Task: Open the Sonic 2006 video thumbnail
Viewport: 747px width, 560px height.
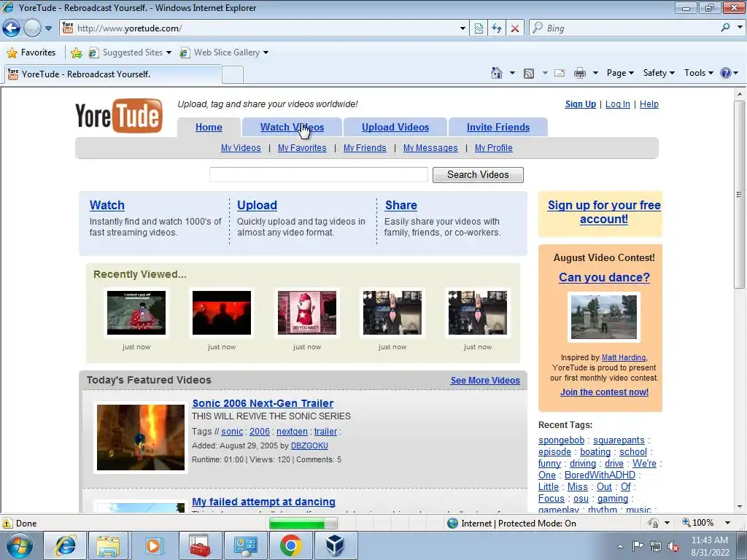Action: 141,437
